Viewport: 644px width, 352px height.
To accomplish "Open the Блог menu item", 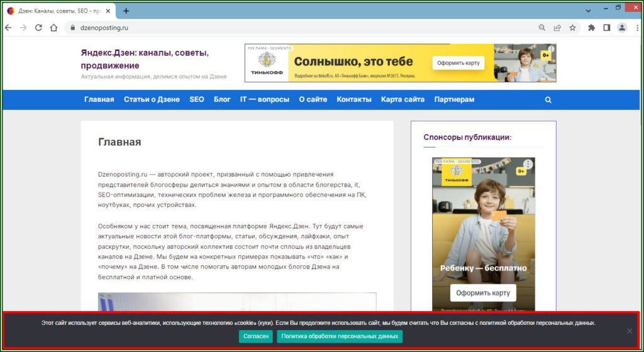I will pos(222,99).
